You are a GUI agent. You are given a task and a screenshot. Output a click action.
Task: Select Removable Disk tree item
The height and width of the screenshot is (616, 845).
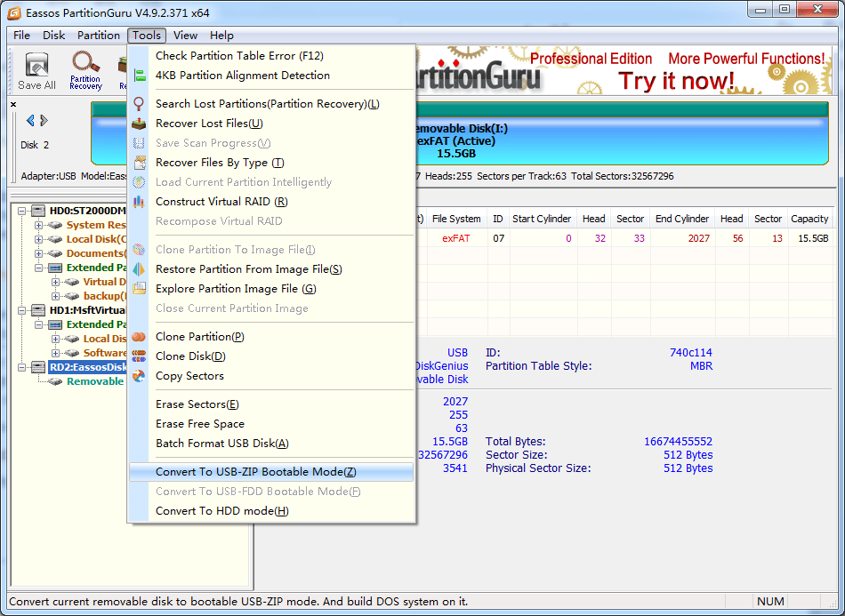pyautogui.click(x=95, y=381)
